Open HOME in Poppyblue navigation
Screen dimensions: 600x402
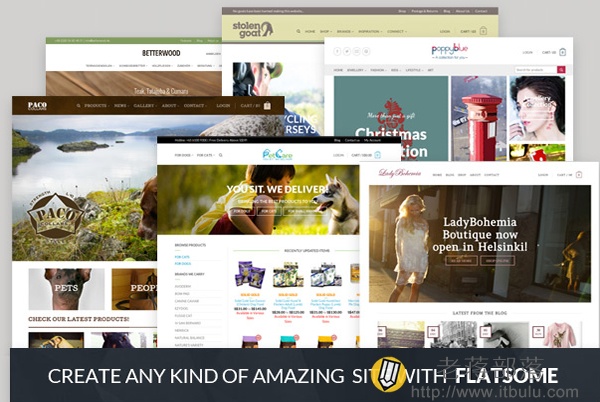[338, 70]
